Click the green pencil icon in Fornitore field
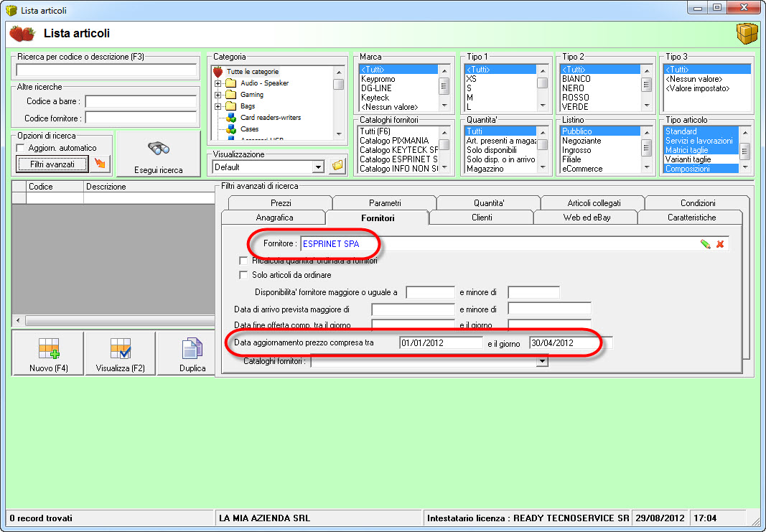Viewport: 766px width, 532px height. click(x=706, y=244)
